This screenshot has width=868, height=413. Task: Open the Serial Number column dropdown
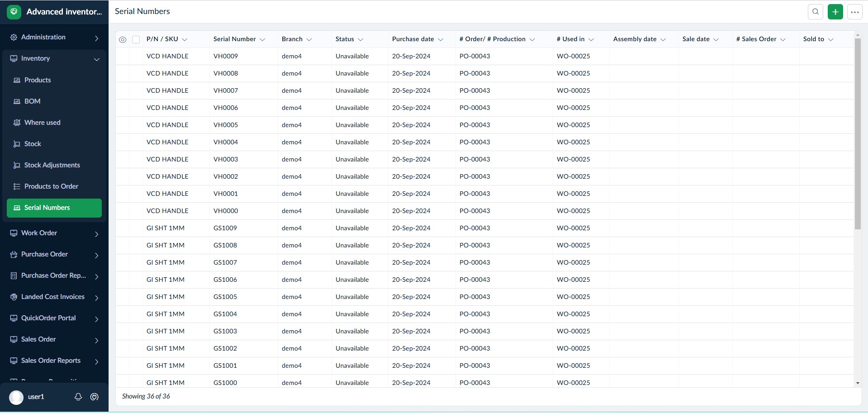[262, 40]
